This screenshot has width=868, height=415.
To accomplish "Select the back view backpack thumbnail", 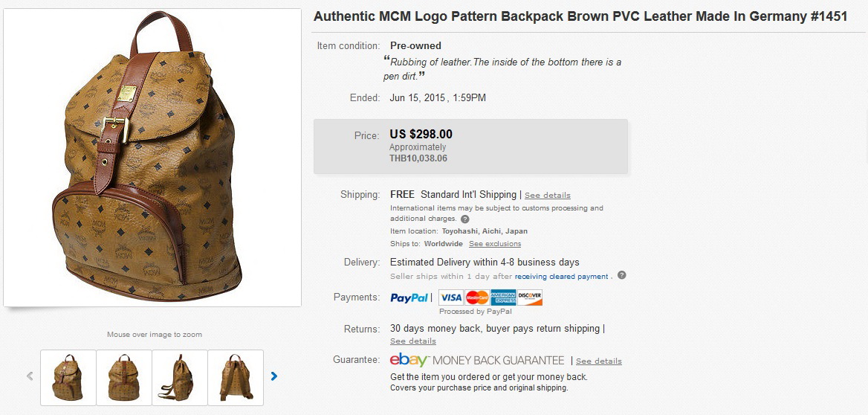I will click(236, 377).
